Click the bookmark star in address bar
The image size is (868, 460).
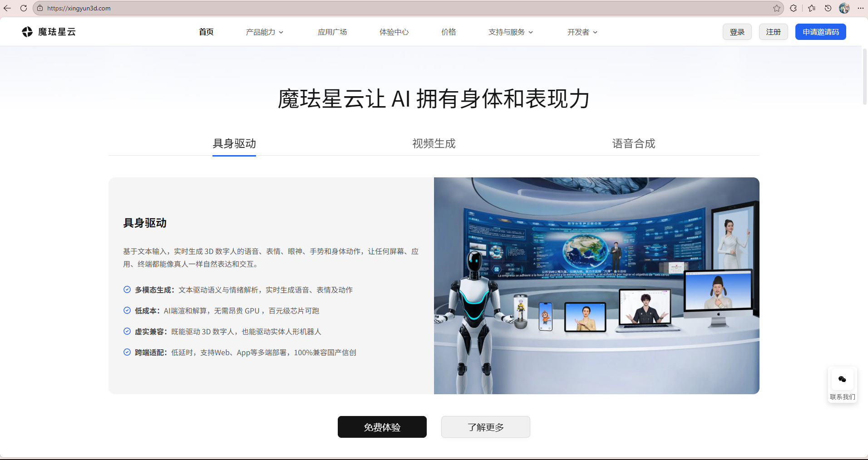click(777, 8)
